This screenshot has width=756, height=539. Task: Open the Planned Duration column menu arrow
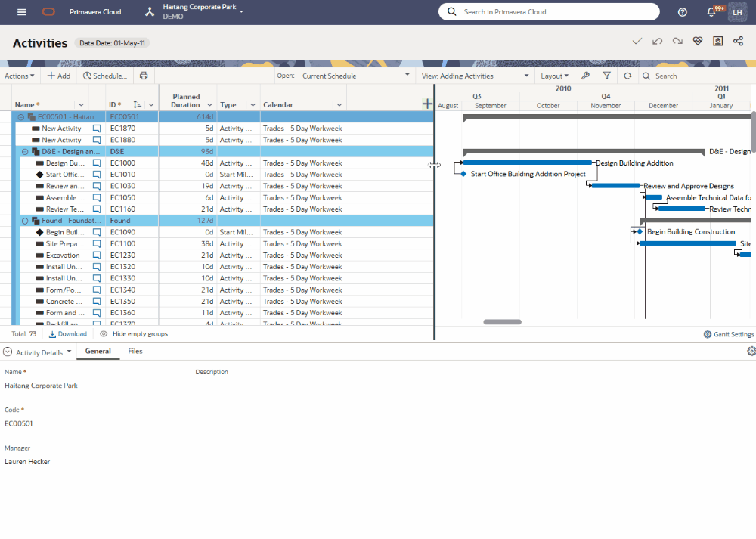pos(209,104)
